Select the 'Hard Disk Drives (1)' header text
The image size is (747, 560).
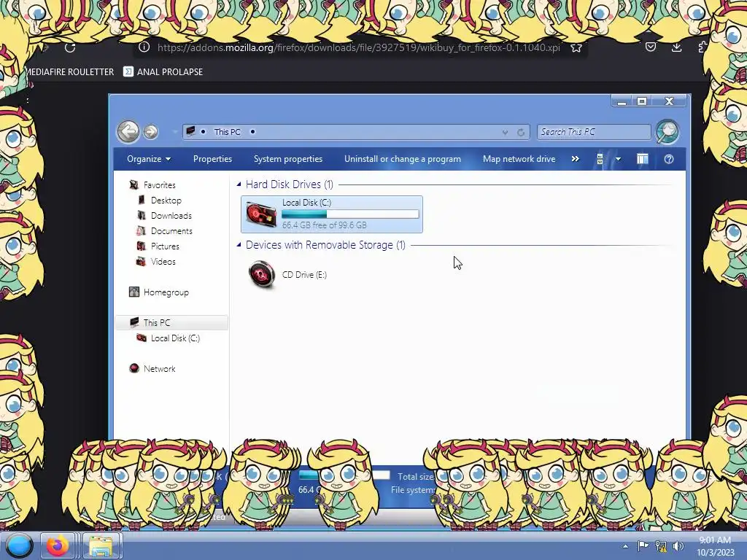click(289, 184)
